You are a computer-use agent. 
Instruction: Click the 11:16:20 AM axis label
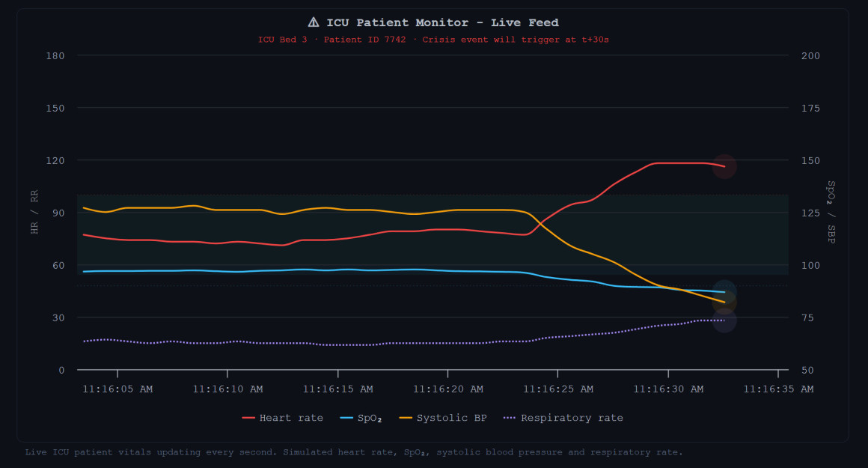pyautogui.click(x=447, y=389)
